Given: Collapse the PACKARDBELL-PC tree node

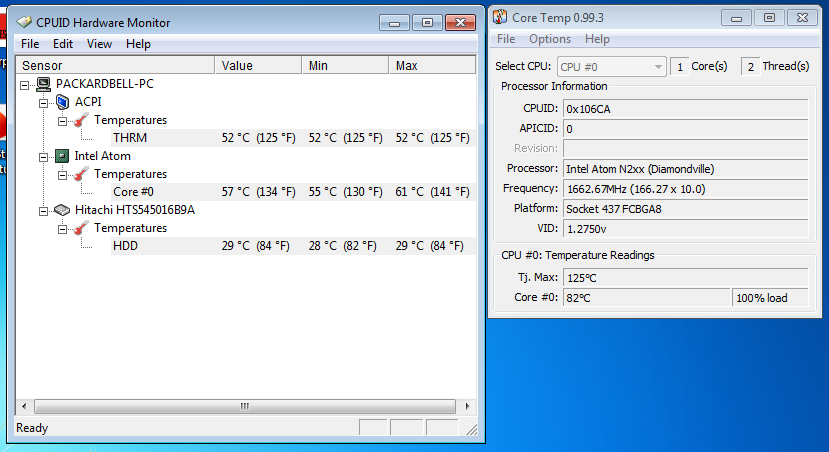Looking at the screenshot, I should point(24,85).
